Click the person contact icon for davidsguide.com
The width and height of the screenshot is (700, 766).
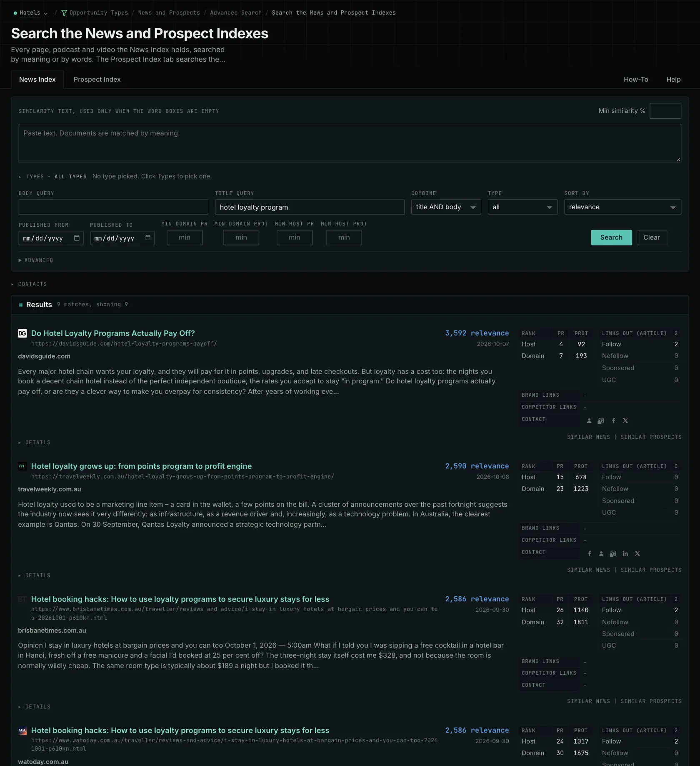tap(589, 421)
